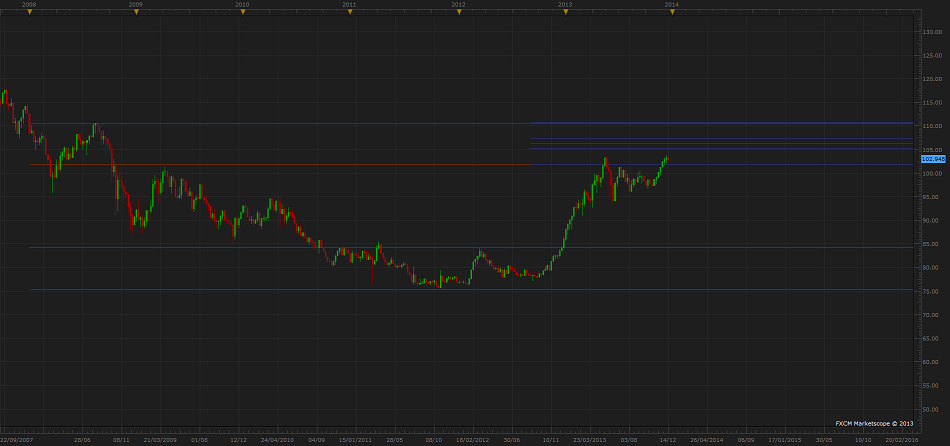Select the topmost blue horizontal line near 110
This screenshot has width=950, height=446.
[720, 123]
